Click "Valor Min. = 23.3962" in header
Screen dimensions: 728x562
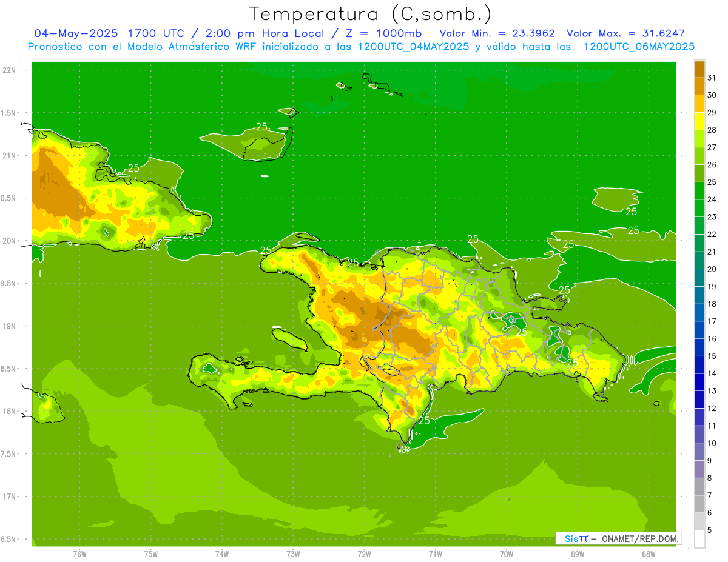tap(497, 33)
